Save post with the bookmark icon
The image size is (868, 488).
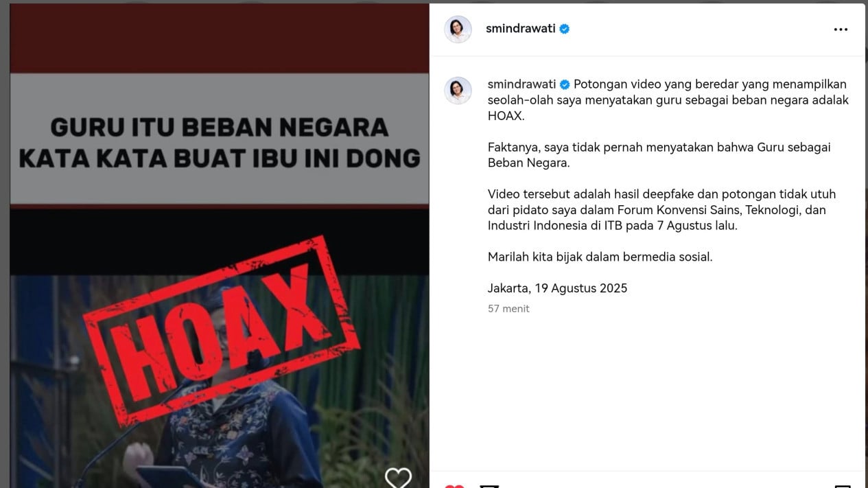tap(842, 485)
